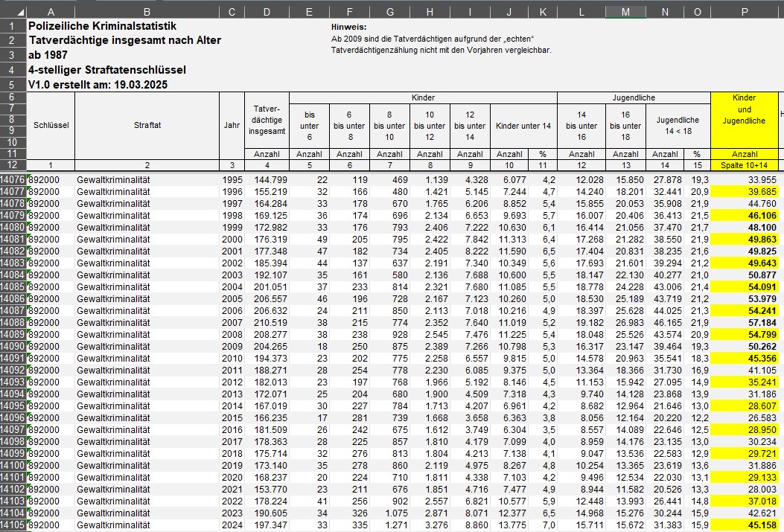Click '14 bis unter 16' header cell
This screenshot has width=784, height=532.
tap(581, 126)
